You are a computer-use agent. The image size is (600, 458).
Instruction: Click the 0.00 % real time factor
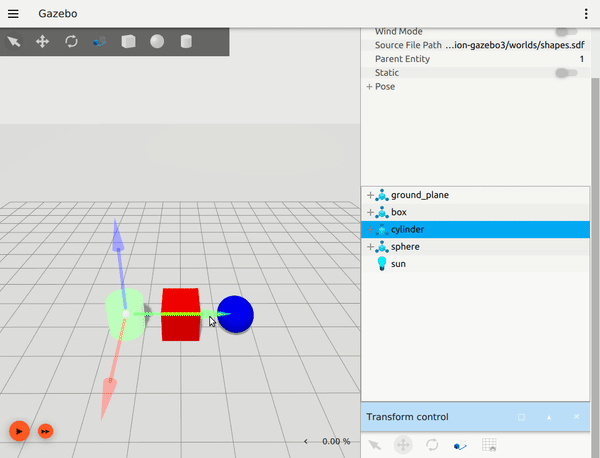336,442
